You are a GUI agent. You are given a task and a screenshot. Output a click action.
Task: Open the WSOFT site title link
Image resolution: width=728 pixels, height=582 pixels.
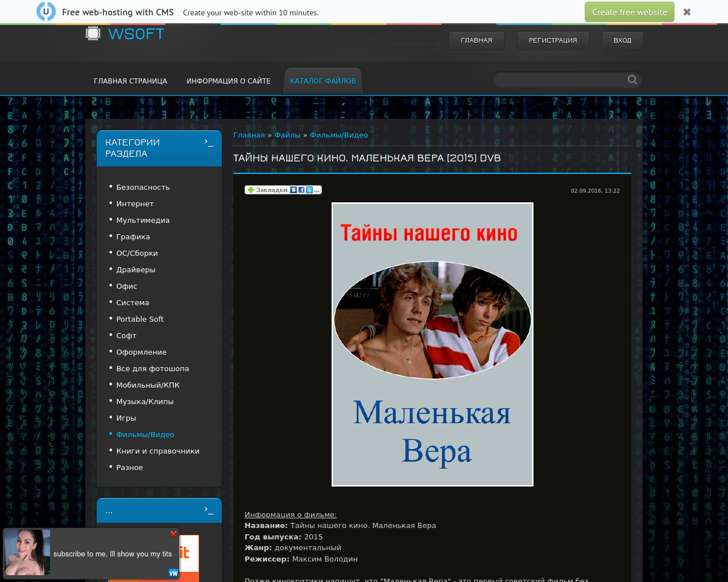136,34
